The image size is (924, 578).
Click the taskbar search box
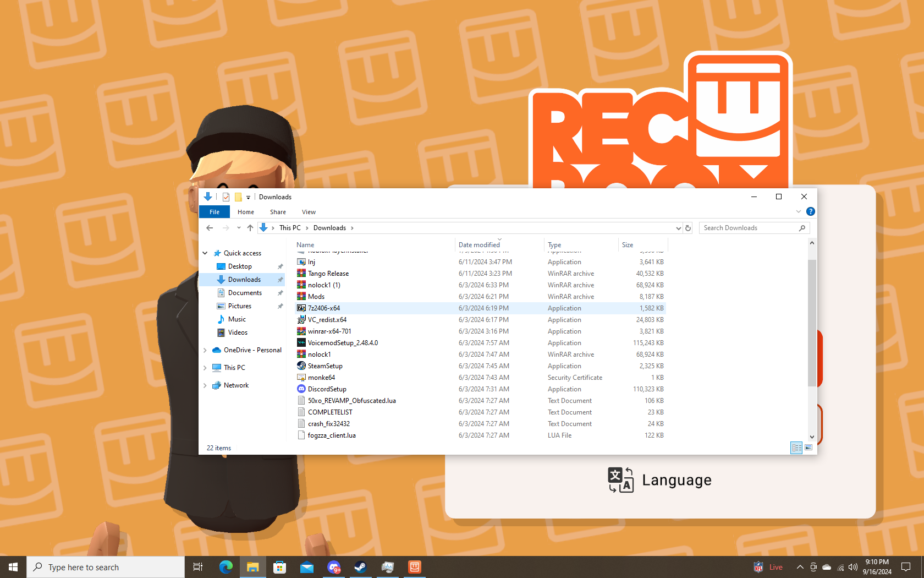pyautogui.click(x=106, y=567)
